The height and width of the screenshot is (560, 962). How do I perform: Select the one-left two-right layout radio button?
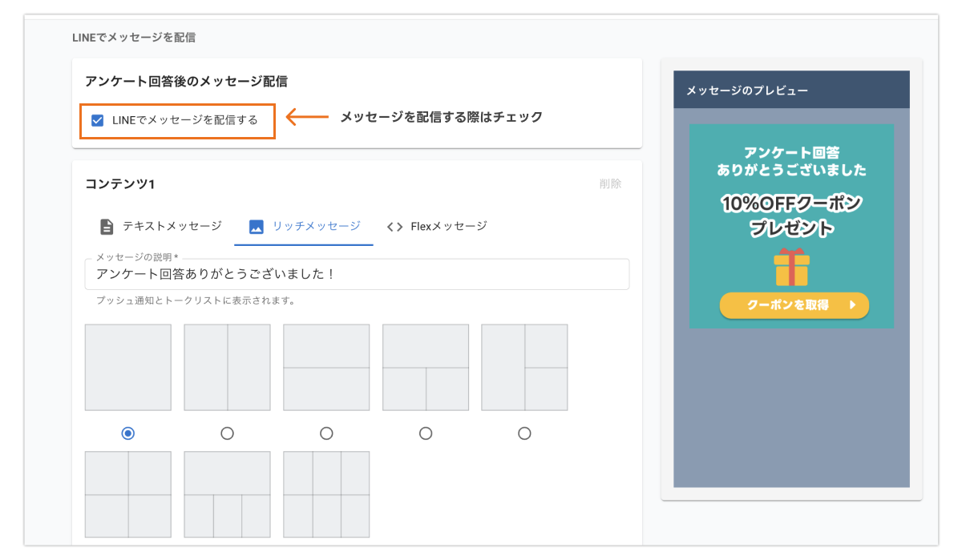[524, 433]
